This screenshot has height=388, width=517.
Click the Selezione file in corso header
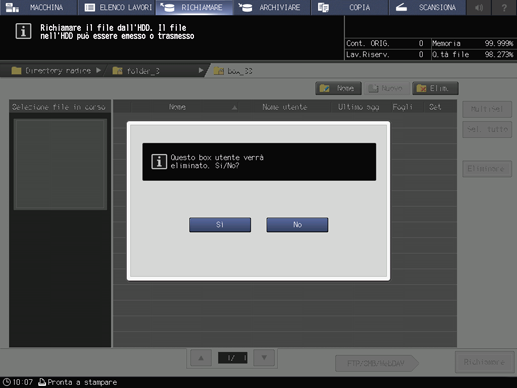(59, 107)
